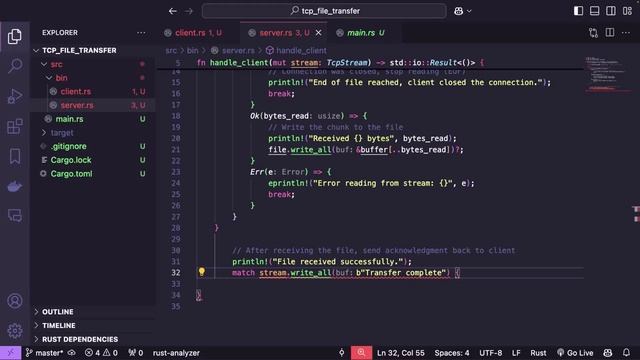Select language mode Rust

[x=538, y=353]
